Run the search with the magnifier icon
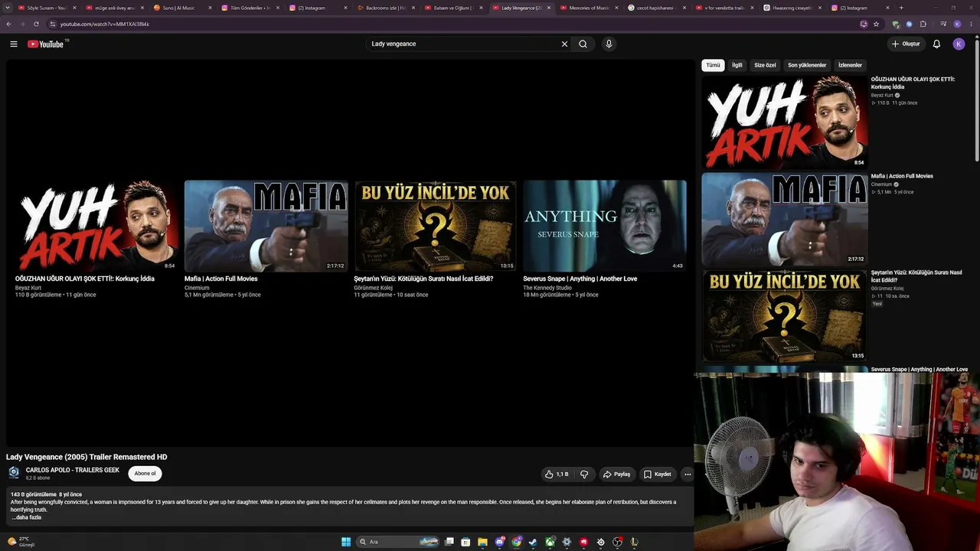 (x=583, y=44)
